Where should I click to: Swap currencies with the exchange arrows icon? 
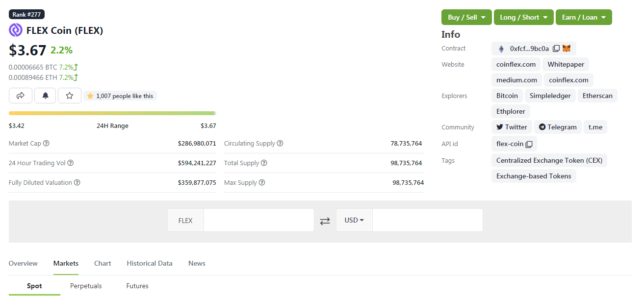tap(325, 221)
